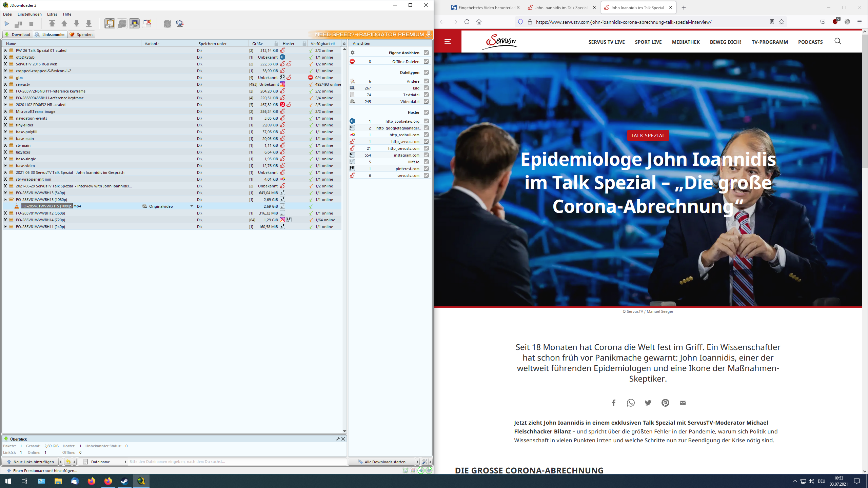
Task: Click the reconnect globe icon in the toolbar
Action: [179, 23]
